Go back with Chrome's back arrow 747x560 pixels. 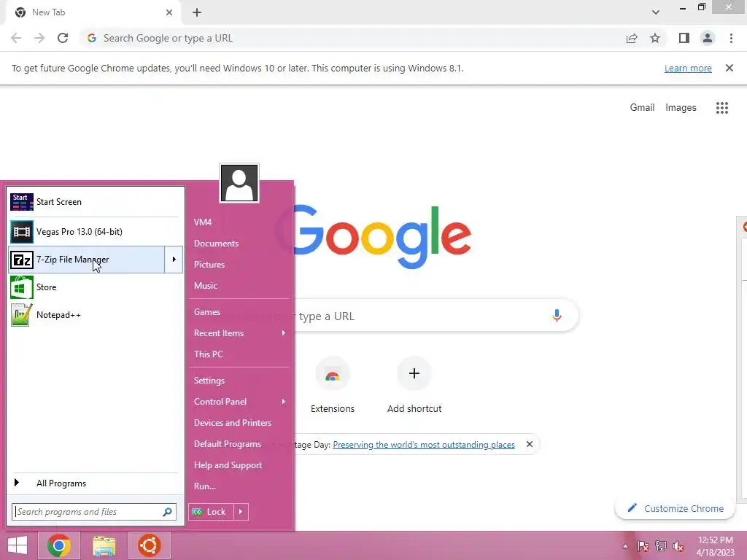click(16, 38)
